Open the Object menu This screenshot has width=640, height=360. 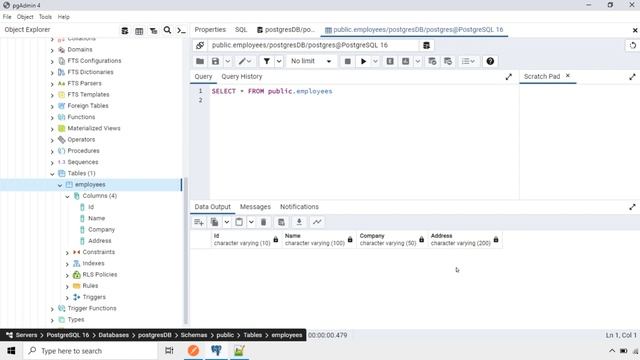click(25, 17)
